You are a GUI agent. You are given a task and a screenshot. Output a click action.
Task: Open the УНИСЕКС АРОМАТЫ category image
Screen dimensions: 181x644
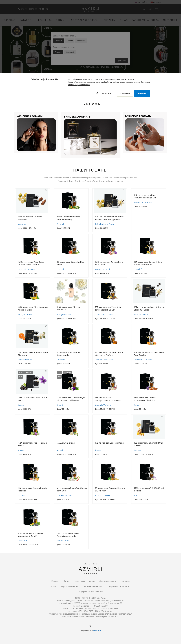pyautogui.click(x=90, y=137)
